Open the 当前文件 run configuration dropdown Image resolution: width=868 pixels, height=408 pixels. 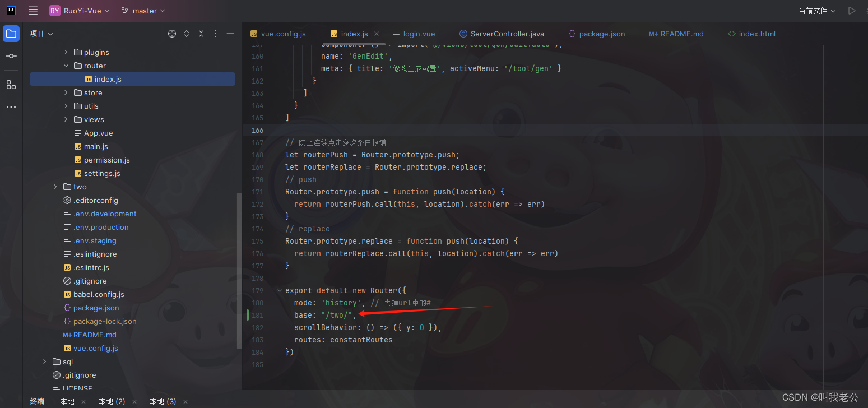click(817, 10)
